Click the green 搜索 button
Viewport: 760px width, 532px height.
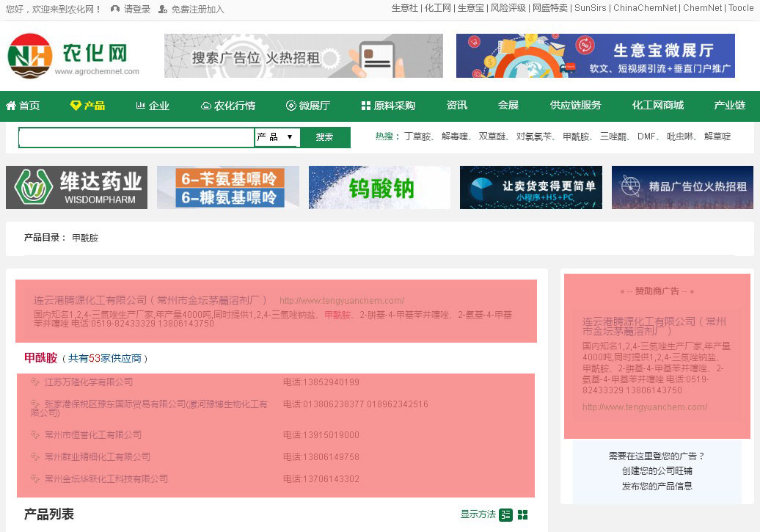(x=325, y=137)
